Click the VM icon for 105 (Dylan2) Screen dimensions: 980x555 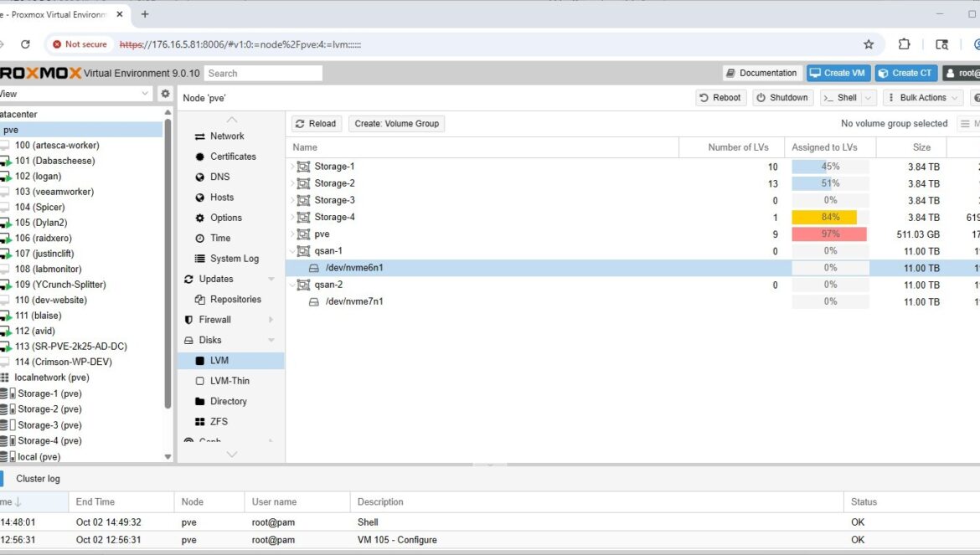click(x=6, y=223)
